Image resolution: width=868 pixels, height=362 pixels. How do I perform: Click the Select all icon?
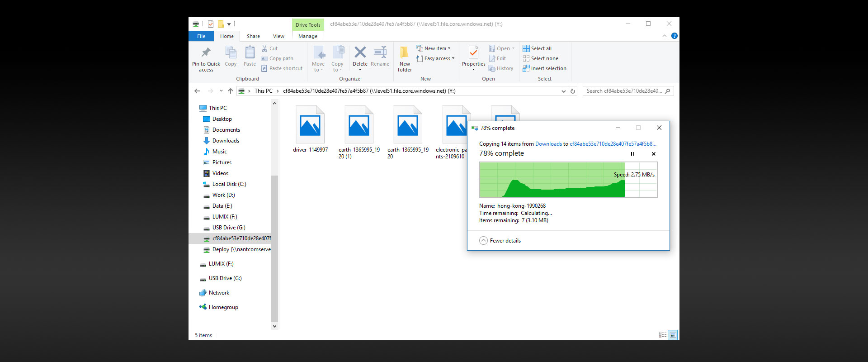[526, 48]
